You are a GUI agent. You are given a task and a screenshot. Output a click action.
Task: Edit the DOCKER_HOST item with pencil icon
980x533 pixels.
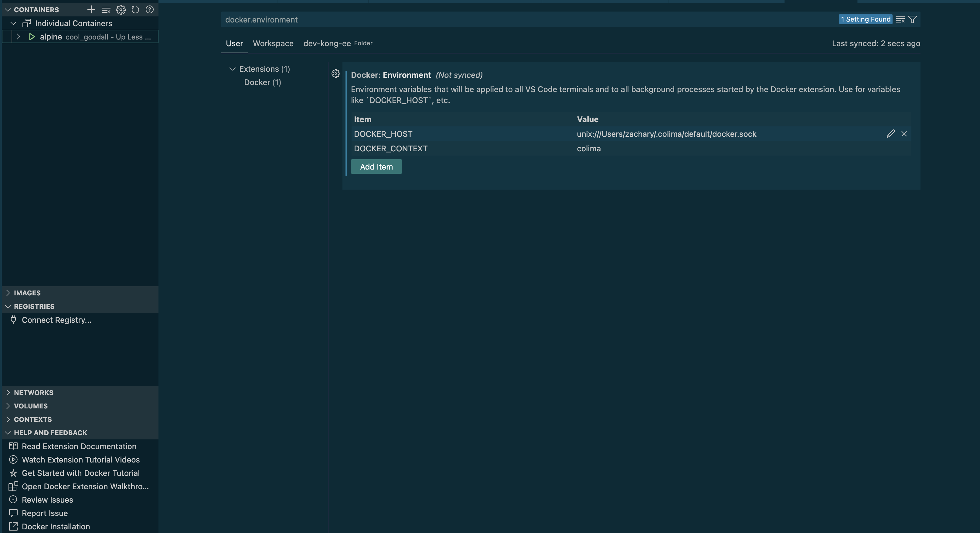tap(890, 134)
